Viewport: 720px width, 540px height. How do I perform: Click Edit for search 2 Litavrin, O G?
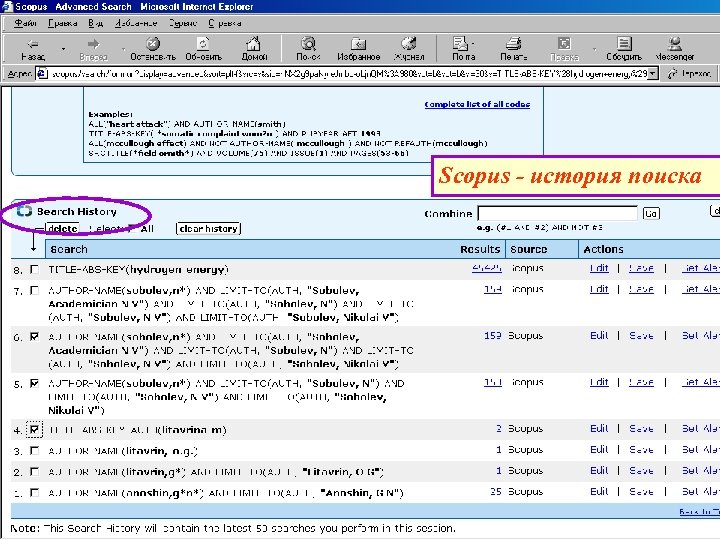click(x=599, y=471)
